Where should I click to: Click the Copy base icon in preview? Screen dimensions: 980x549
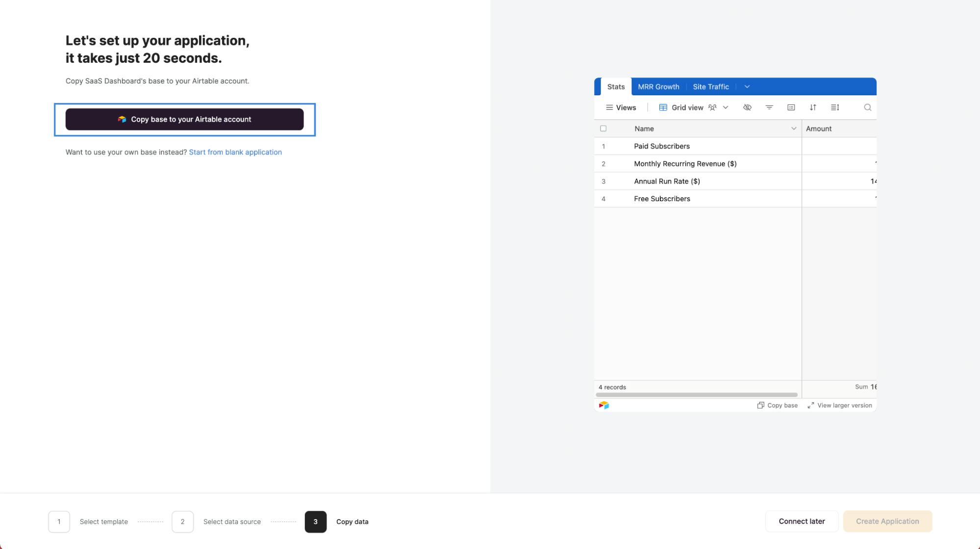point(761,405)
